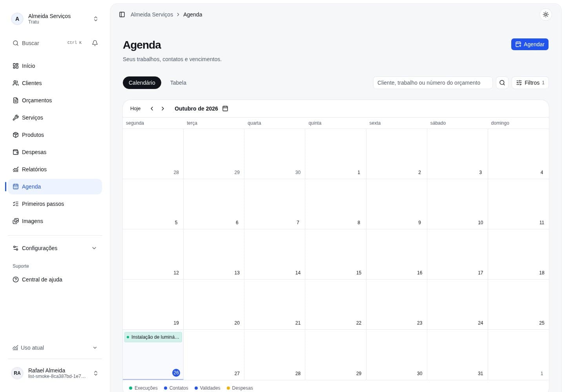The width and height of the screenshot is (565, 392).
Task: Click the search magnifier button
Action: 502,83
